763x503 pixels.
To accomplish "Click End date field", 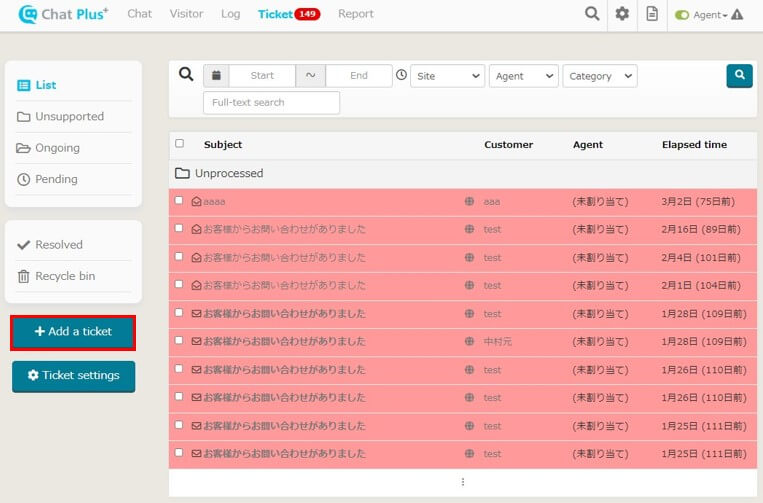I will [359, 75].
